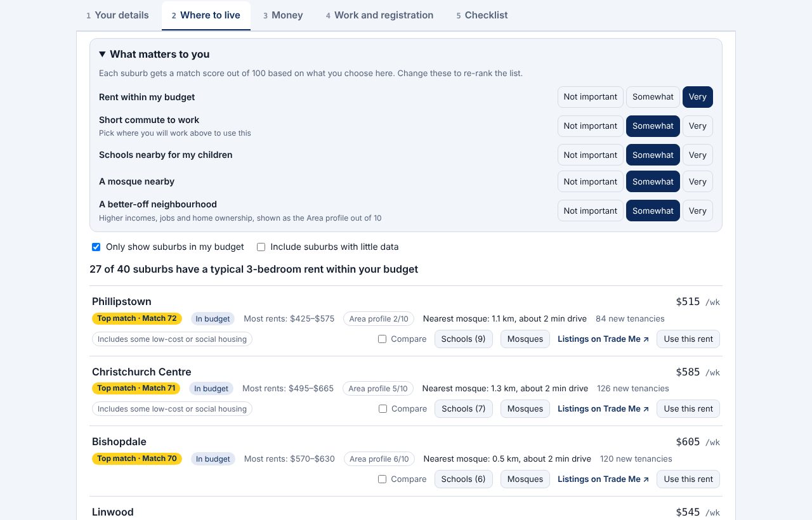This screenshot has height=520, width=812.
Task: Switch to the Money tab
Action: click(283, 15)
